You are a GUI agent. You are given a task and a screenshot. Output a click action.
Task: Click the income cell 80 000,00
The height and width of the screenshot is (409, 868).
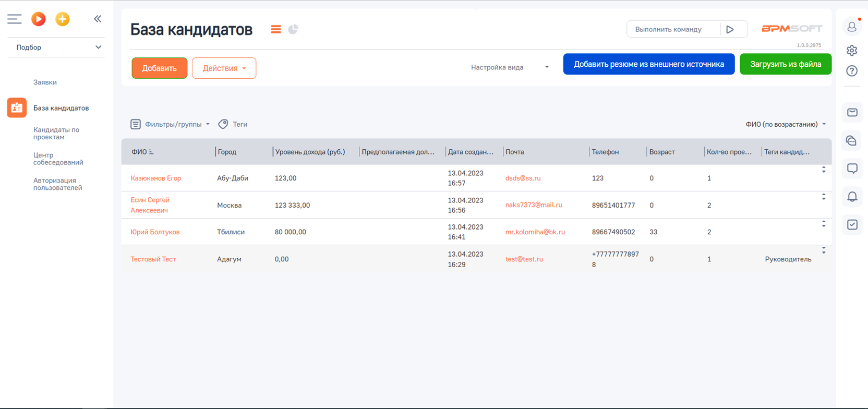[x=290, y=232]
